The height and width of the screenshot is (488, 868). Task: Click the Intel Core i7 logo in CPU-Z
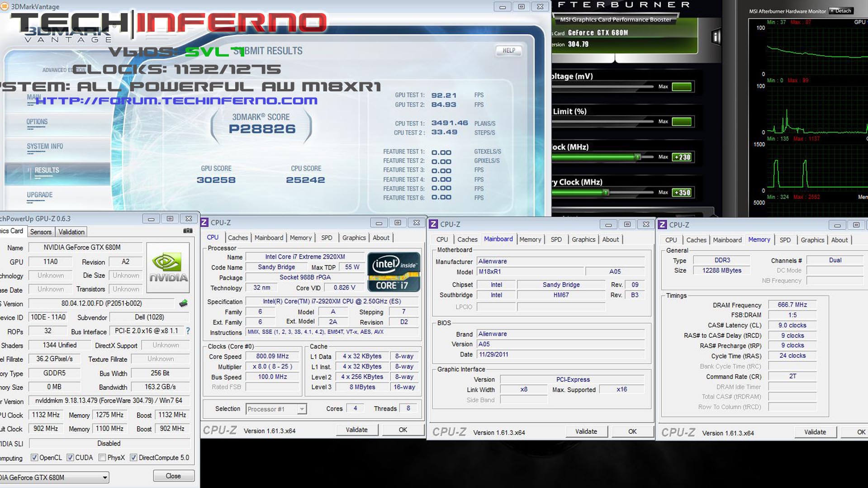(394, 272)
